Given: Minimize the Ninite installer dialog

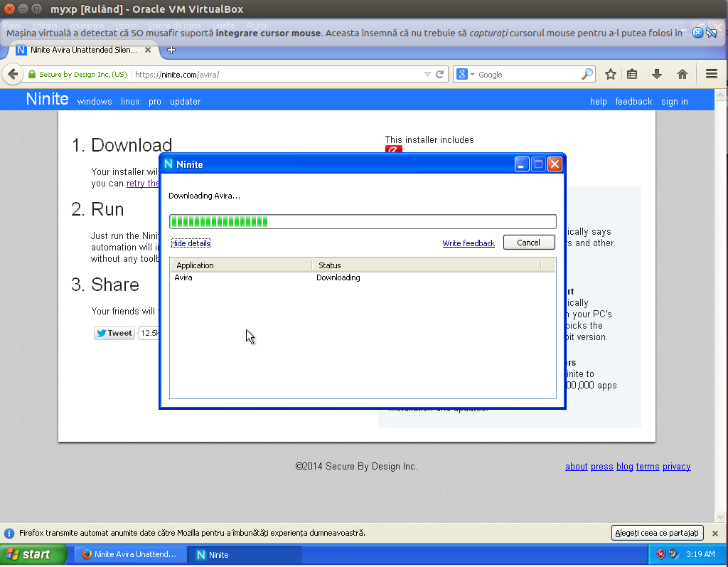Looking at the screenshot, I should coord(521,164).
